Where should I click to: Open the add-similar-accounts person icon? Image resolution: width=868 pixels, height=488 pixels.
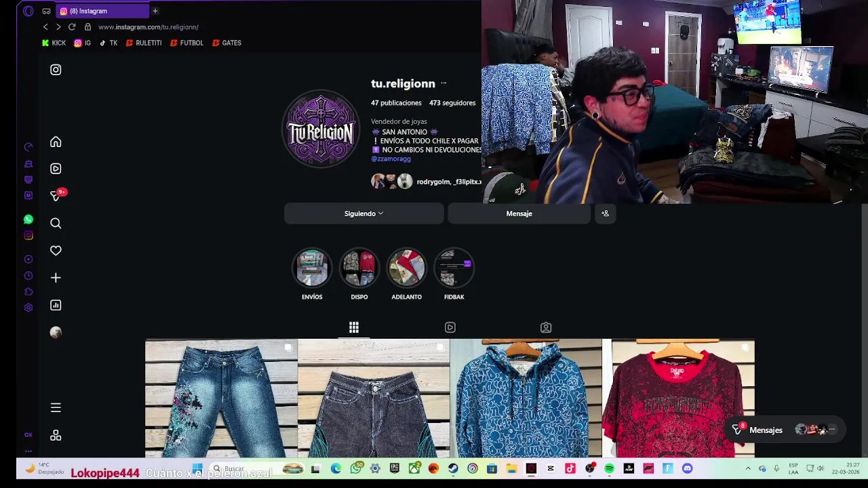click(606, 213)
